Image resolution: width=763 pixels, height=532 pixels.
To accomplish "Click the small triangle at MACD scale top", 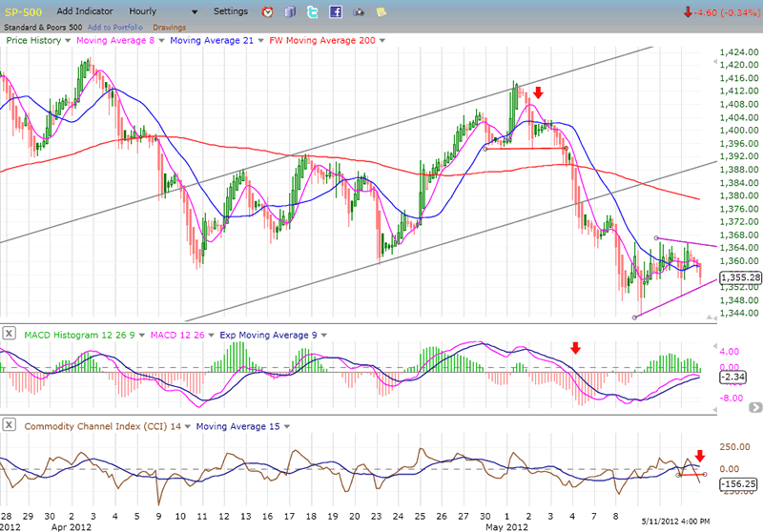I will (x=714, y=346).
